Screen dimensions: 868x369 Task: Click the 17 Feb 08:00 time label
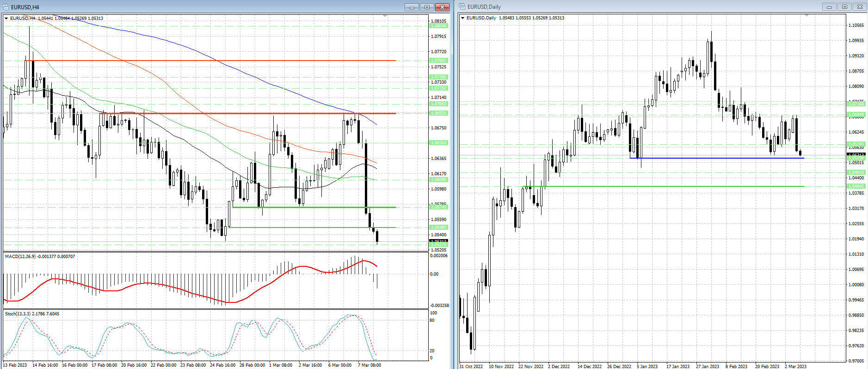tap(105, 365)
